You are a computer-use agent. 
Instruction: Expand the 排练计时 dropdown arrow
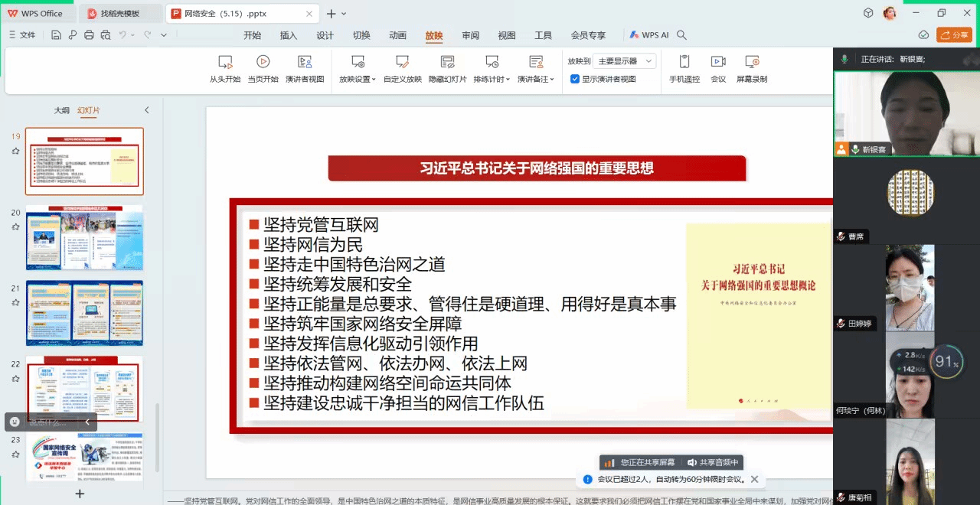coord(508,80)
